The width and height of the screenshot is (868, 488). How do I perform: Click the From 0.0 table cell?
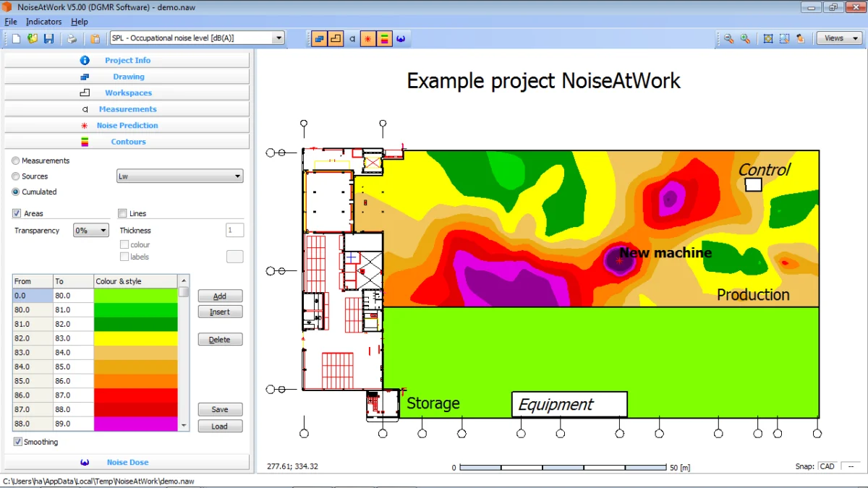pyautogui.click(x=33, y=296)
